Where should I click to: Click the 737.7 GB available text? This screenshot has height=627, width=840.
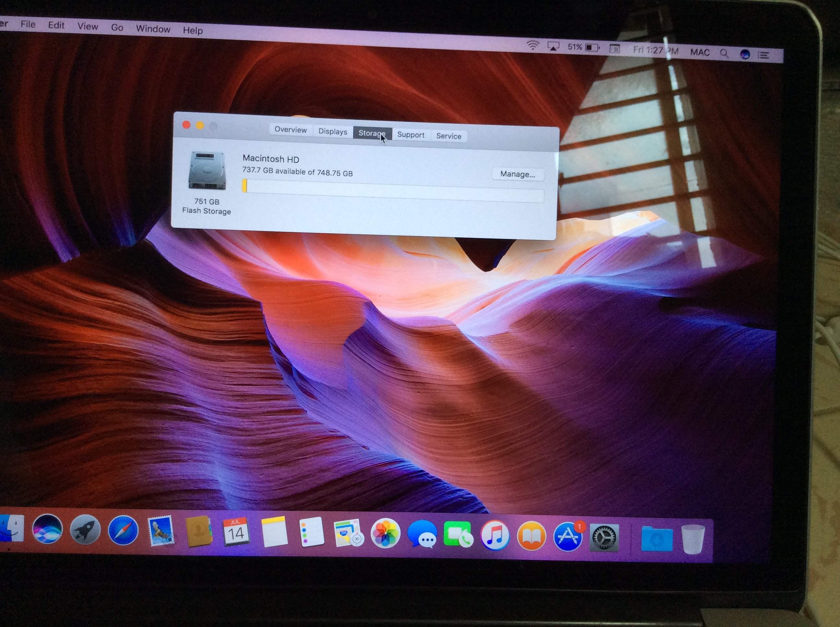[298, 172]
